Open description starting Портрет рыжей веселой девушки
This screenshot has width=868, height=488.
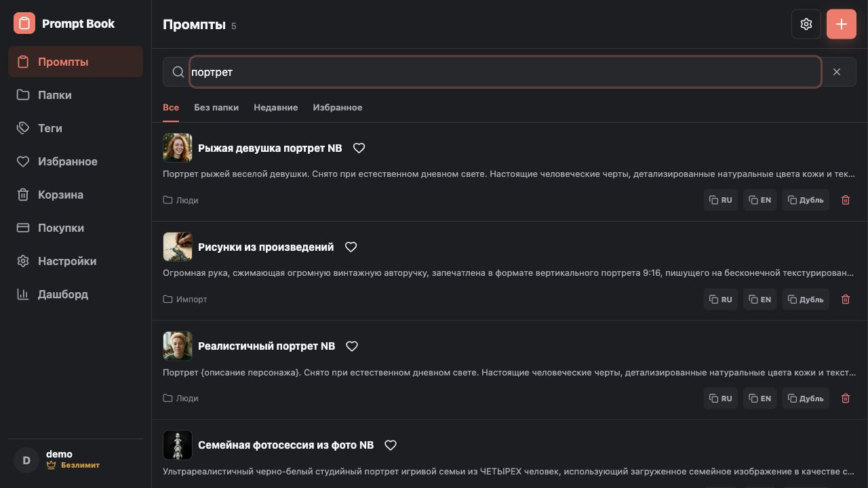(509, 174)
